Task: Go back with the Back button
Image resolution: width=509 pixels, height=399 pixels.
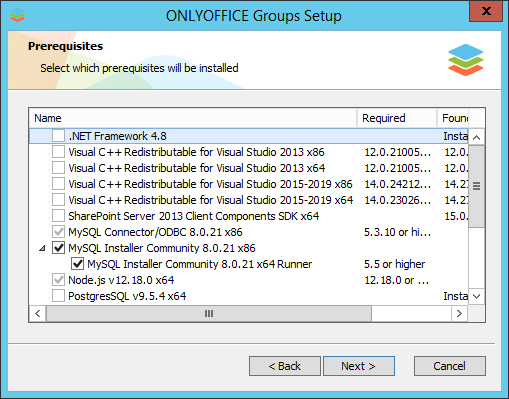Action: (x=285, y=366)
